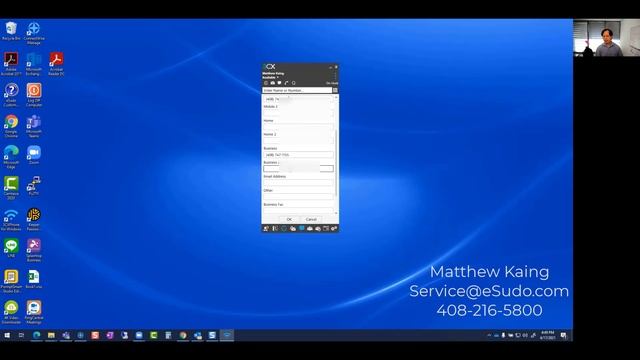Launch Microsoft Teams from desktop
This screenshot has height=360, width=640.
coord(33,126)
